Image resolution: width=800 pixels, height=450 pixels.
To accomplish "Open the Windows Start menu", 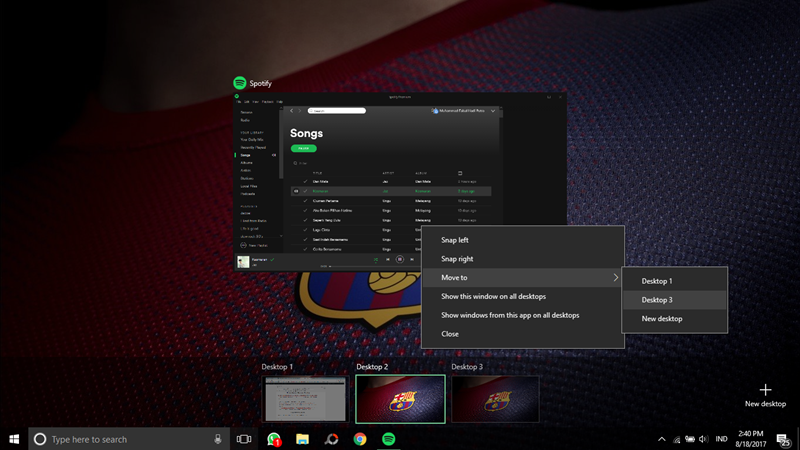I will pos(14,438).
